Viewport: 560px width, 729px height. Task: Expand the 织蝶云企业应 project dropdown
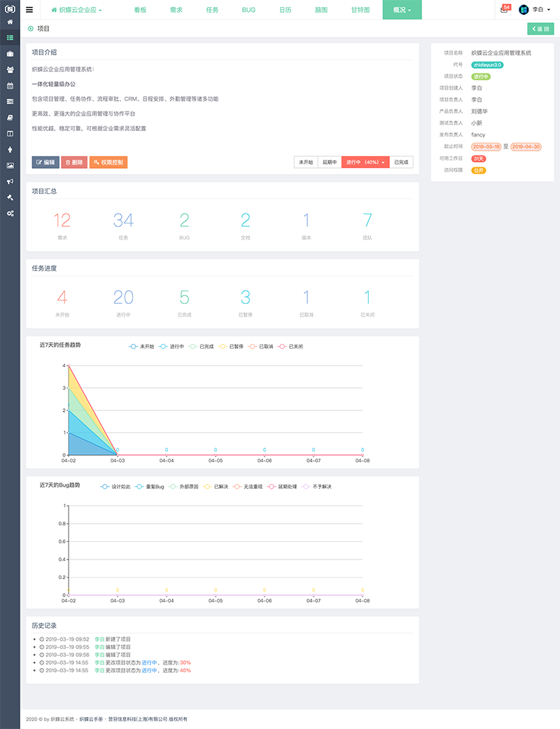77,11
